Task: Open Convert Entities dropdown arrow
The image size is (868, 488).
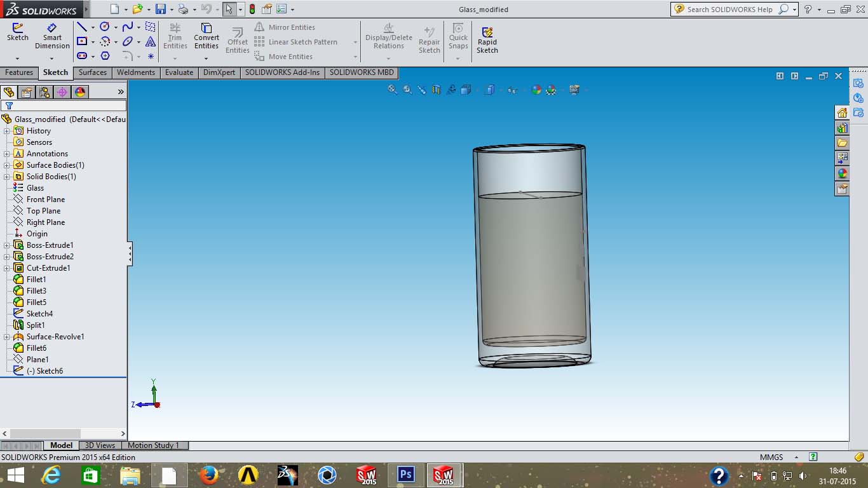Action: 207,58
